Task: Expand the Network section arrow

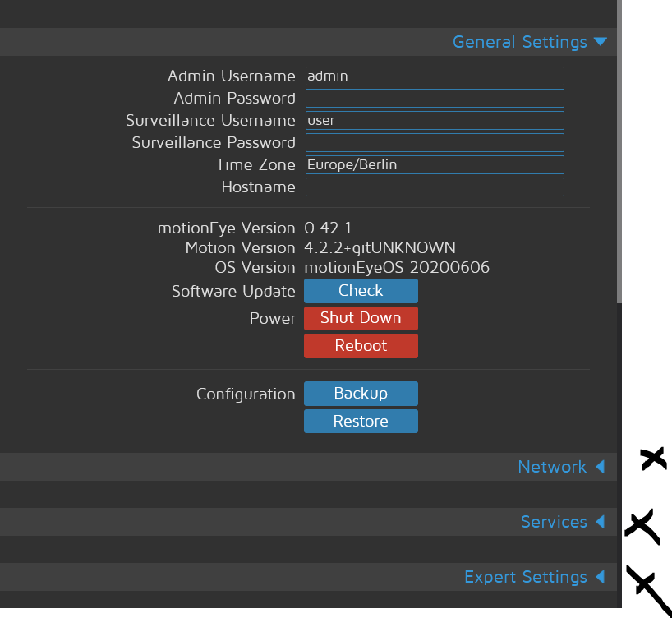Action: 600,467
